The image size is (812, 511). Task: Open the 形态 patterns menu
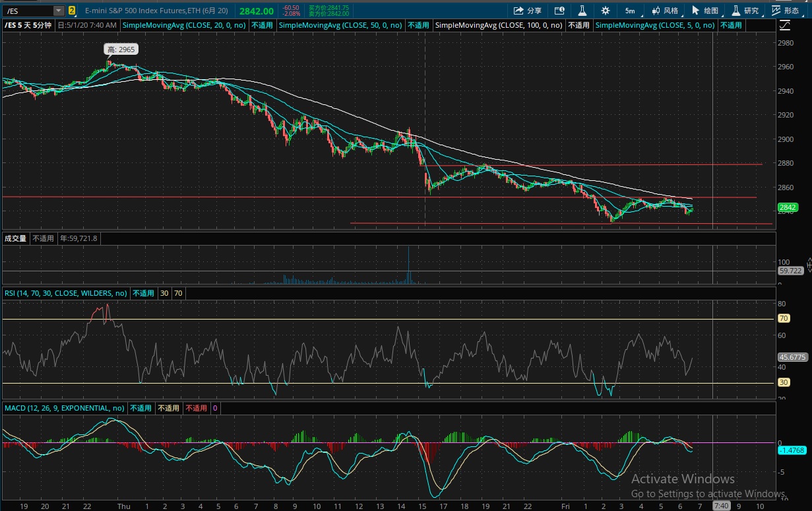(786, 11)
